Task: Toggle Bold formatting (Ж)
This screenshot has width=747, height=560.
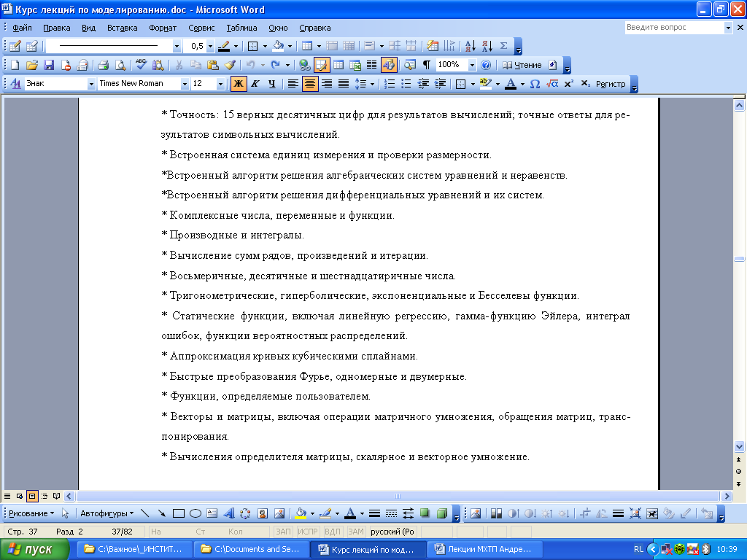Action: 239,84
